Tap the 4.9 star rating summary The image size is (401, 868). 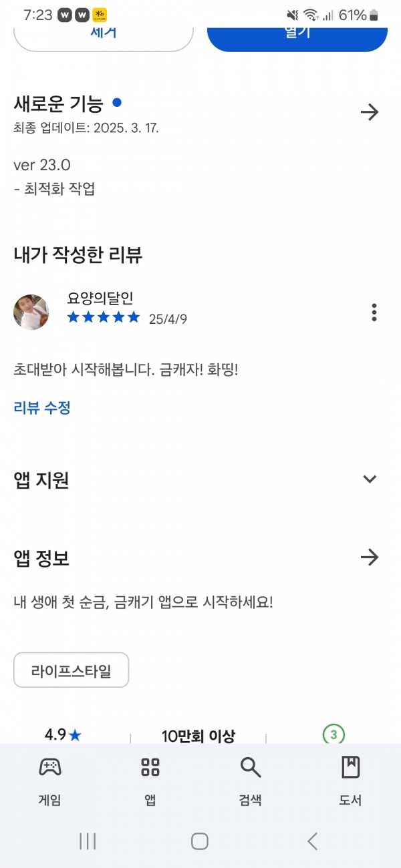click(63, 734)
